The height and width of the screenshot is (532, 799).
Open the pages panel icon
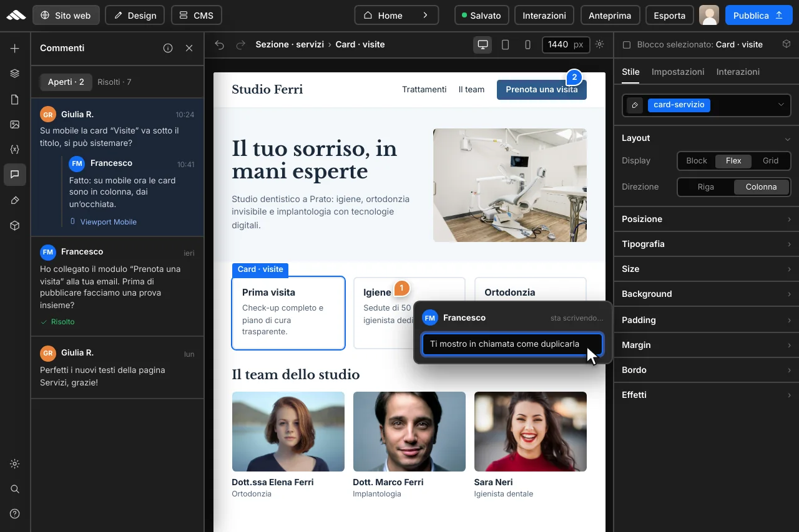coord(15,100)
